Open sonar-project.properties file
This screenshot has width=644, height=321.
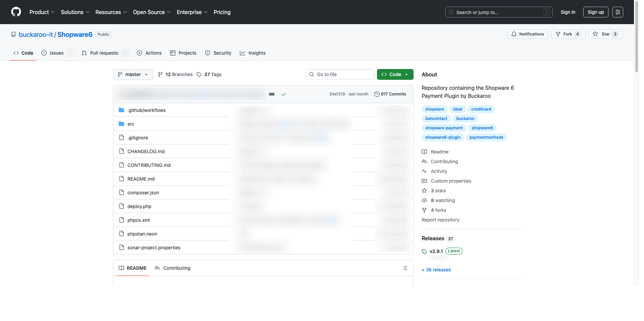pyautogui.click(x=154, y=248)
